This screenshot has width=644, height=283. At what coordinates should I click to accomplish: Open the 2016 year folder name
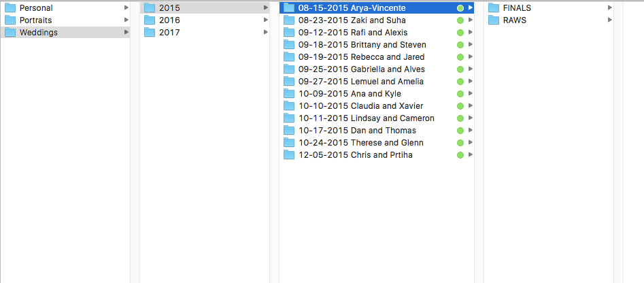click(169, 20)
